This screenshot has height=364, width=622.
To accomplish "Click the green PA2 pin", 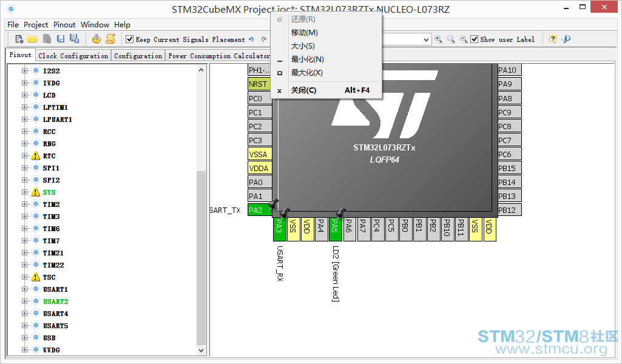I will [x=260, y=210].
